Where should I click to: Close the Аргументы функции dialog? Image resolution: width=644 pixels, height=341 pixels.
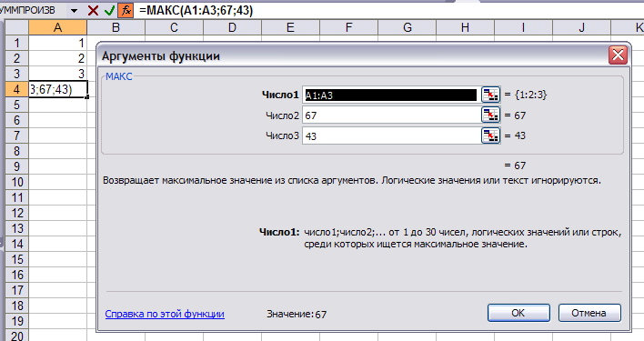coord(618,55)
